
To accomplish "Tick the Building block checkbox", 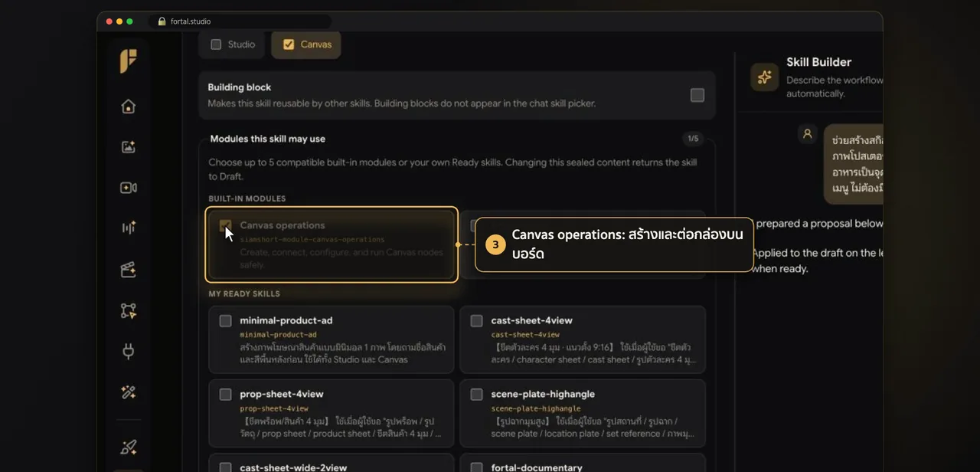I will click(x=697, y=95).
